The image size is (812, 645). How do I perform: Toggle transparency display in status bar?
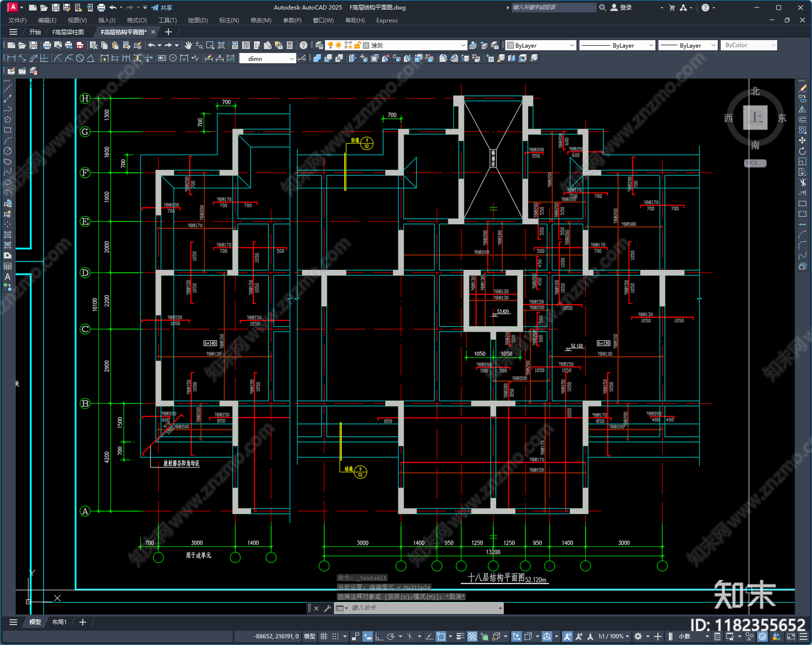point(472,636)
